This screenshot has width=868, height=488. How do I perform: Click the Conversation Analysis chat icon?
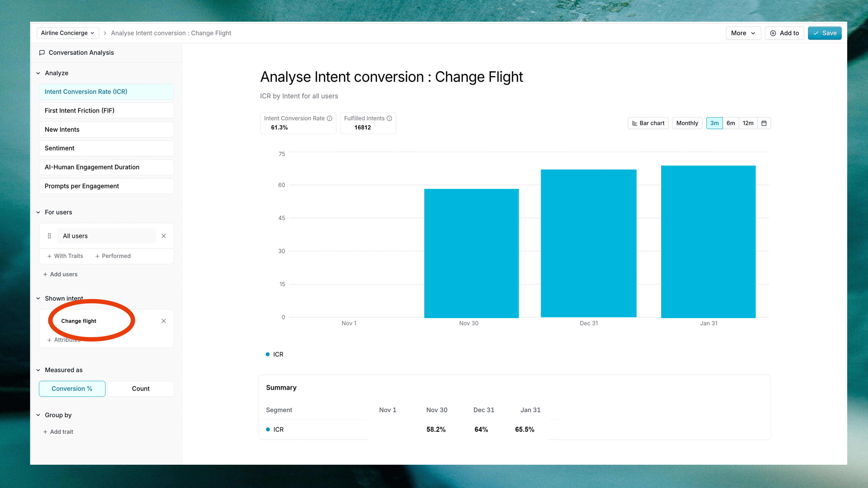click(42, 53)
